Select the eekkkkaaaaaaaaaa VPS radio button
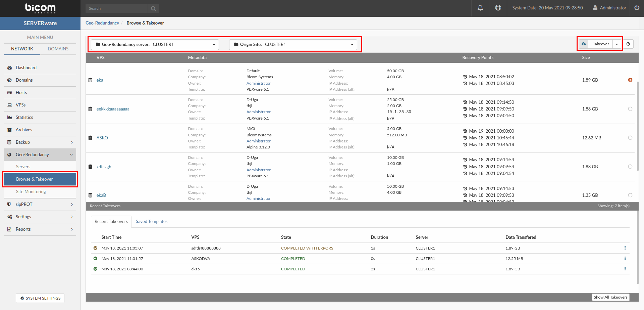The width and height of the screenshot is (644, 310). (630, 109)
